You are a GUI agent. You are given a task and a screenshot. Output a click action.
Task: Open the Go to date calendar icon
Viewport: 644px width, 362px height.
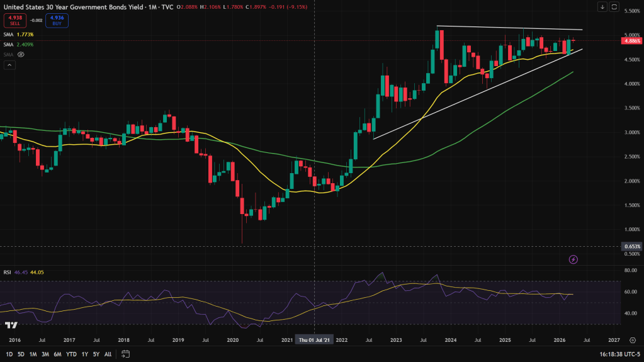coord(125,354)
